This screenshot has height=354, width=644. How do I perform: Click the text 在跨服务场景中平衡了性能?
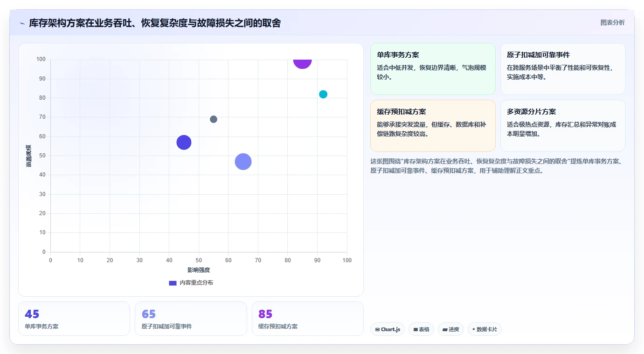560,72
